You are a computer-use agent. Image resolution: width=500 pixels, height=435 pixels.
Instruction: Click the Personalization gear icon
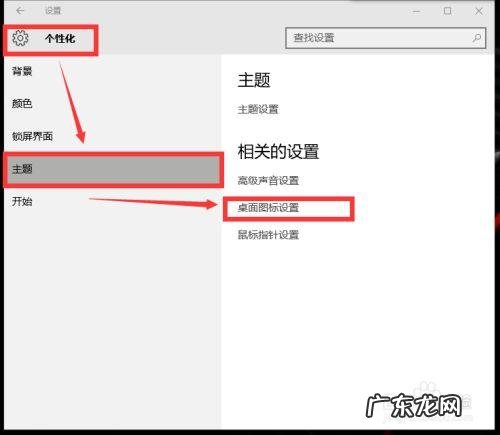coord(20,38)
